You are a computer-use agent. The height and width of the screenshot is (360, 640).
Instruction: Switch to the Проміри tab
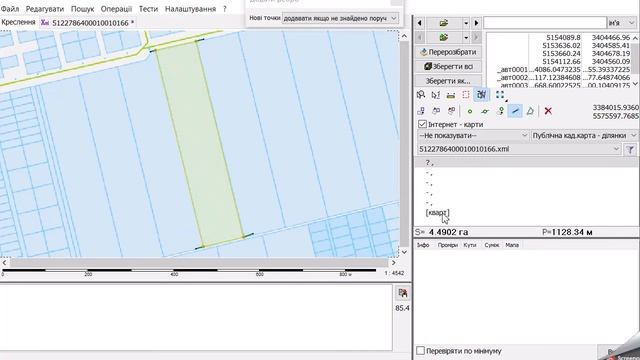click(x=448, y=245)
